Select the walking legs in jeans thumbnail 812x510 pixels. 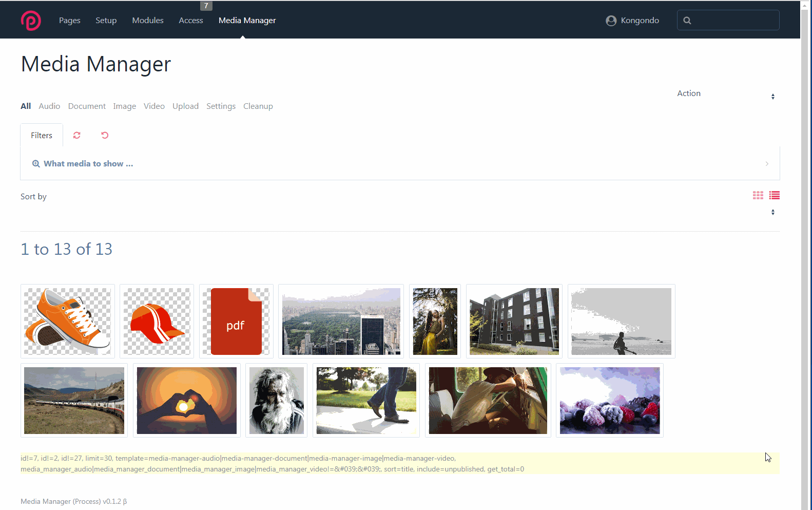366,401
